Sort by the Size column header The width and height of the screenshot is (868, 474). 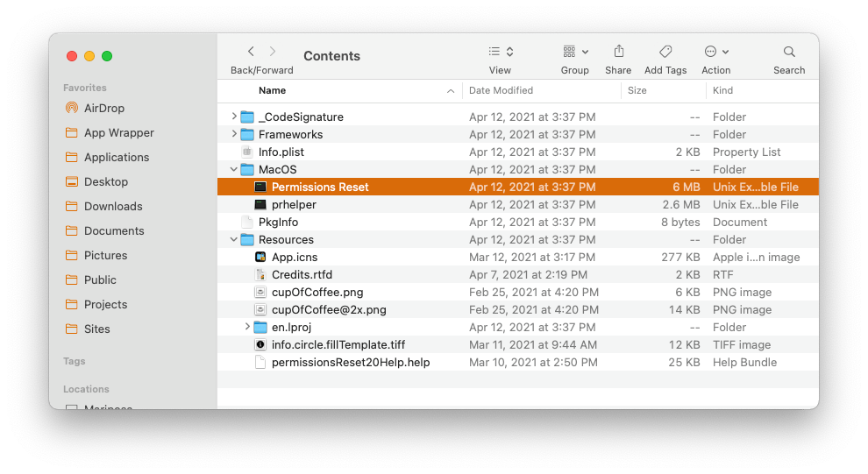coord(637,90)
